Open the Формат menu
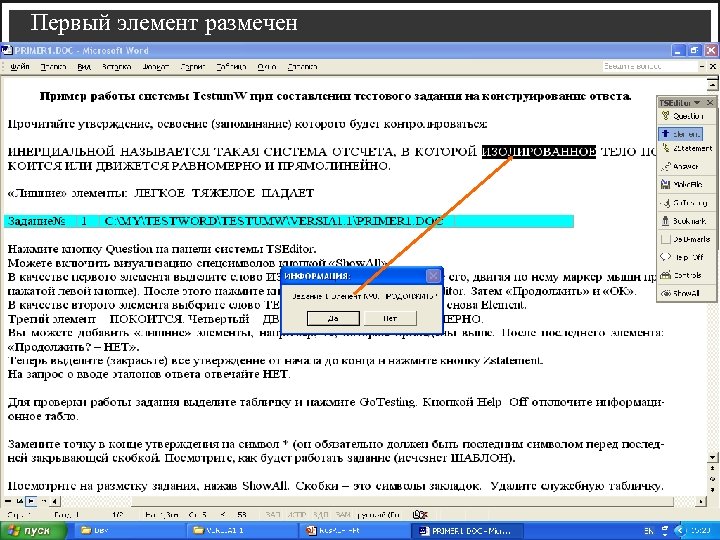Viewport: 720px width, 540px height. (x=156, y=67)
